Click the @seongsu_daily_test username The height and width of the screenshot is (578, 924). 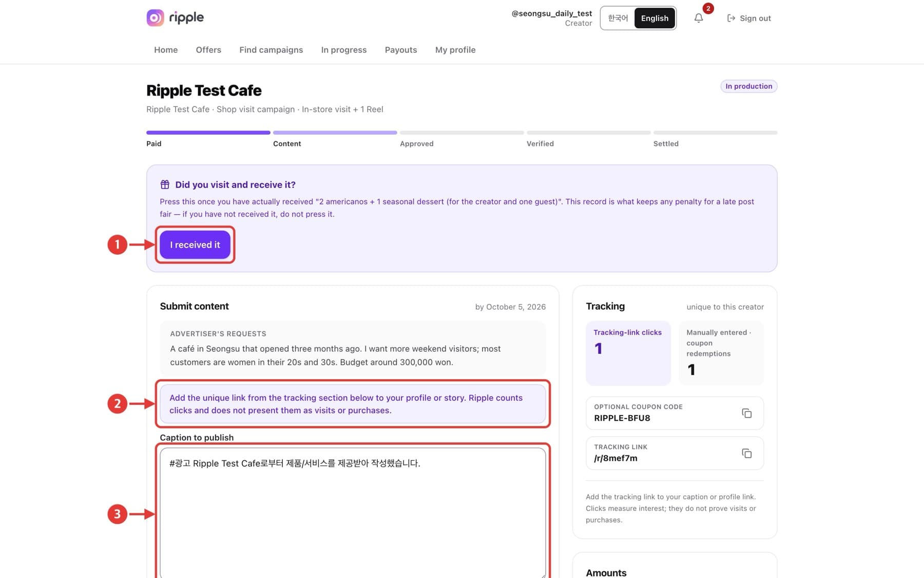coord(551,13)
